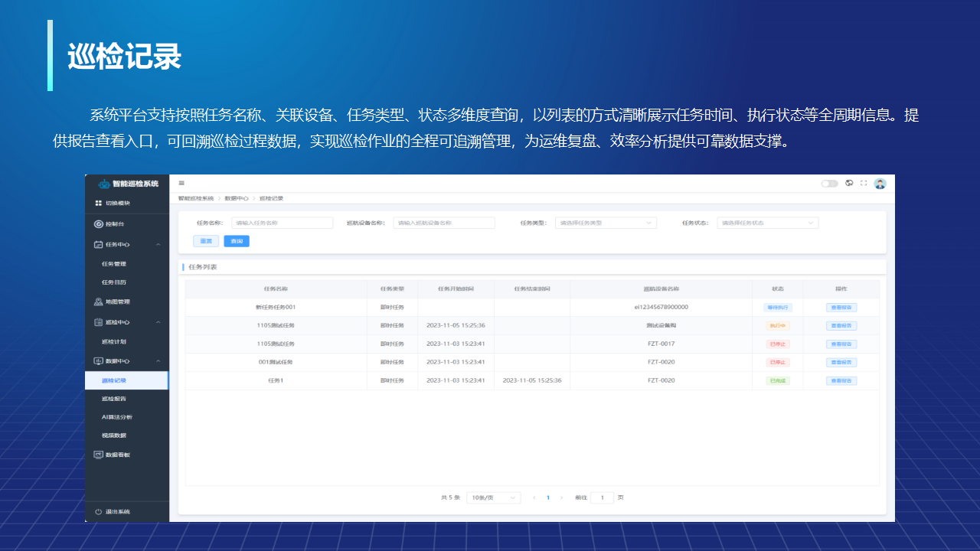
Task: Click the 查询 button
Action: (237, 241)
